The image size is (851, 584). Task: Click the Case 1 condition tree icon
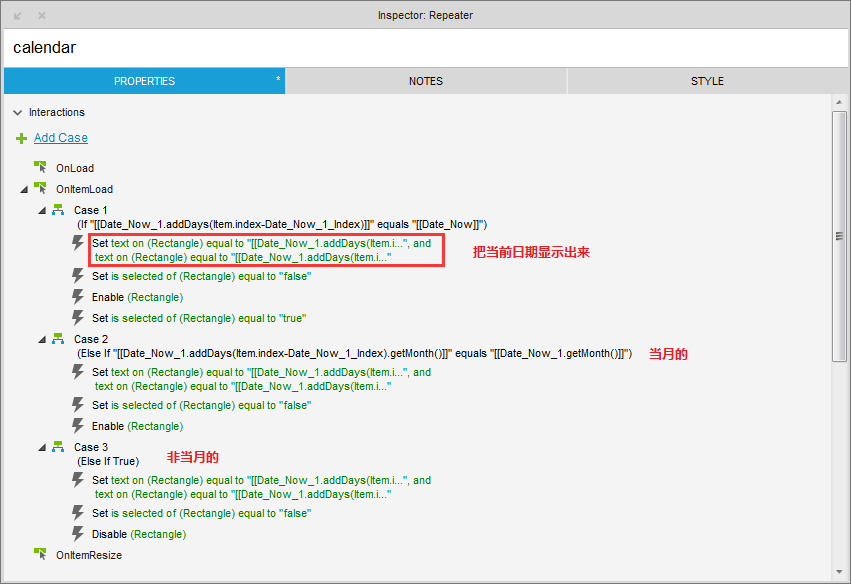pyautogui.click(x=58, y=210)
